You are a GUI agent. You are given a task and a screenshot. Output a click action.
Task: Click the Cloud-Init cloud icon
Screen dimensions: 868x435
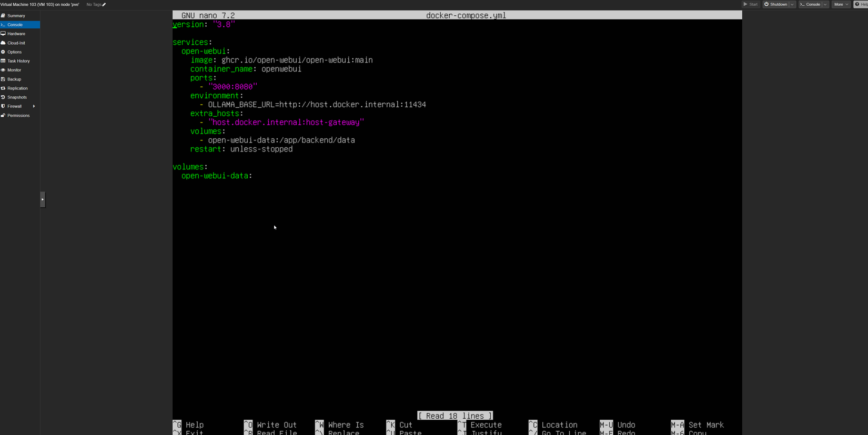click(x=3, y=43)
